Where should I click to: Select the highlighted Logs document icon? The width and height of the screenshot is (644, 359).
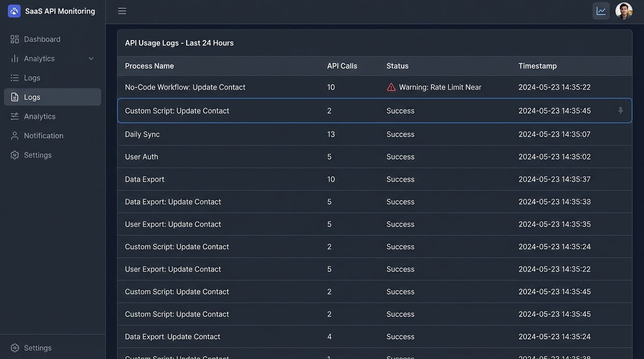pos(14,97)
